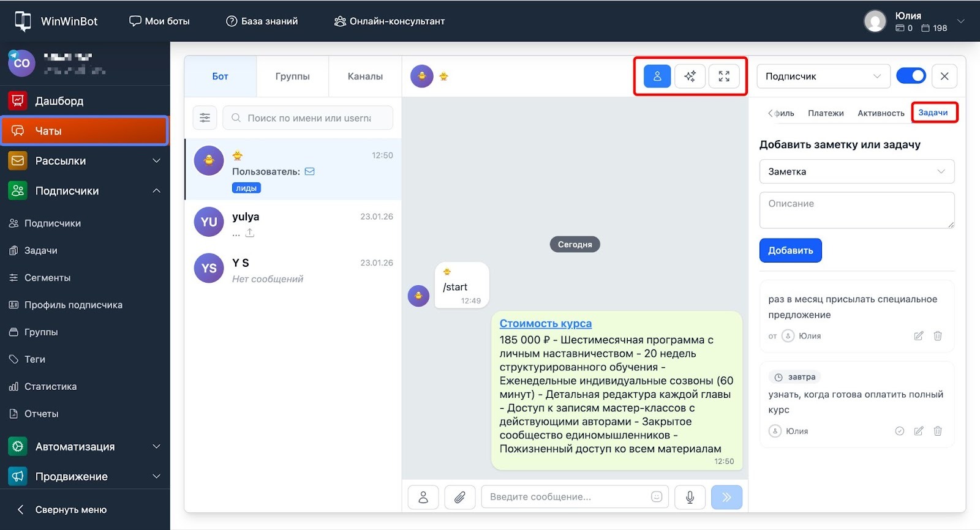The height and width of the screenshot is (530, 980).
Task: Switch to the Группы tab
Action: [292, 77]
